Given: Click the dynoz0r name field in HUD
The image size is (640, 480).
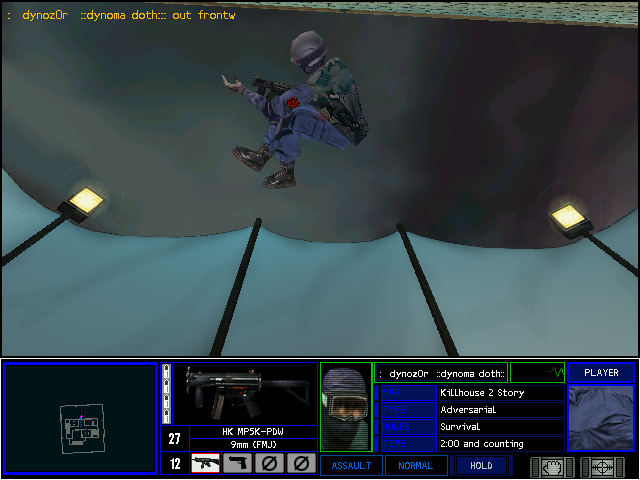Looking at the screenshot, I should coord(441,373).
